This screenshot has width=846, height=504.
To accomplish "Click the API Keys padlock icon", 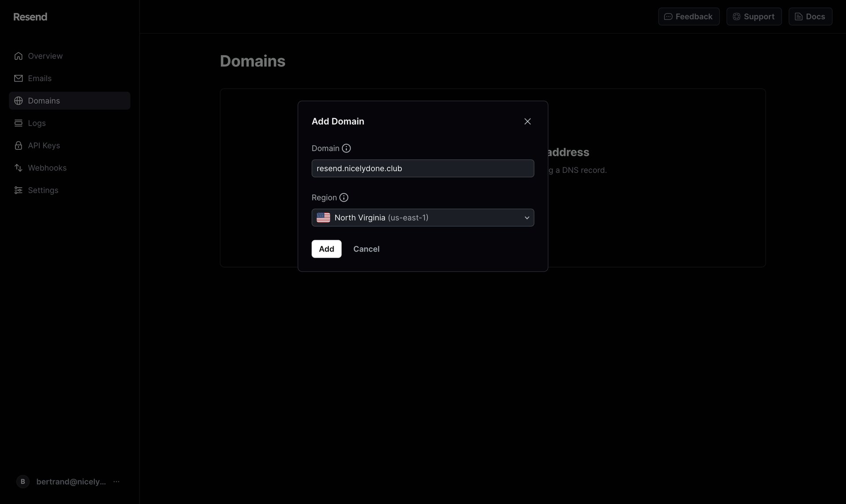I will click(x=18, y=145).
